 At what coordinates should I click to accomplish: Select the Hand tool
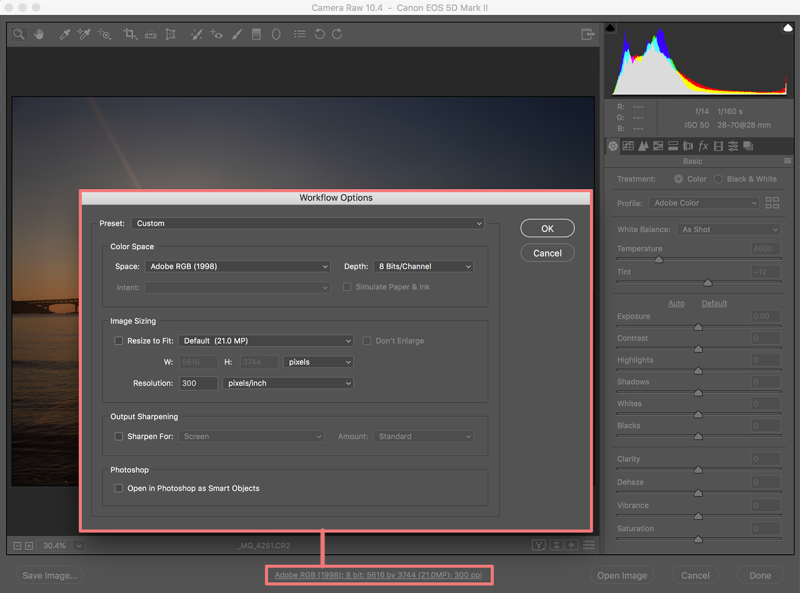39,34
